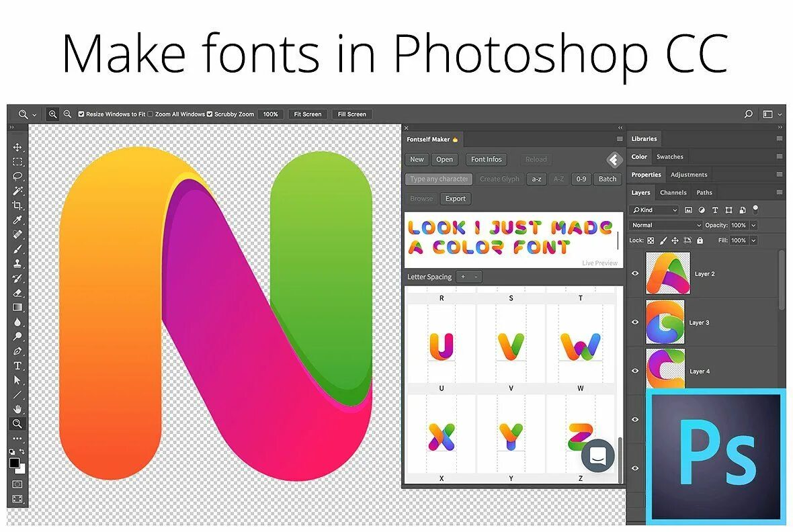This screenshot has height=532, width=793.
Task: Open the Libraries tab
Action: click(x=644, y=138)
